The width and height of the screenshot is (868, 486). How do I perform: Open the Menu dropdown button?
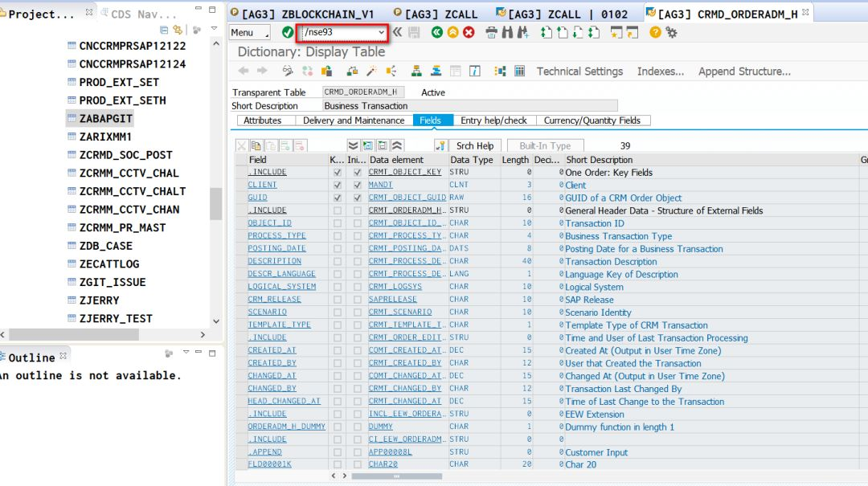[250, 33]
